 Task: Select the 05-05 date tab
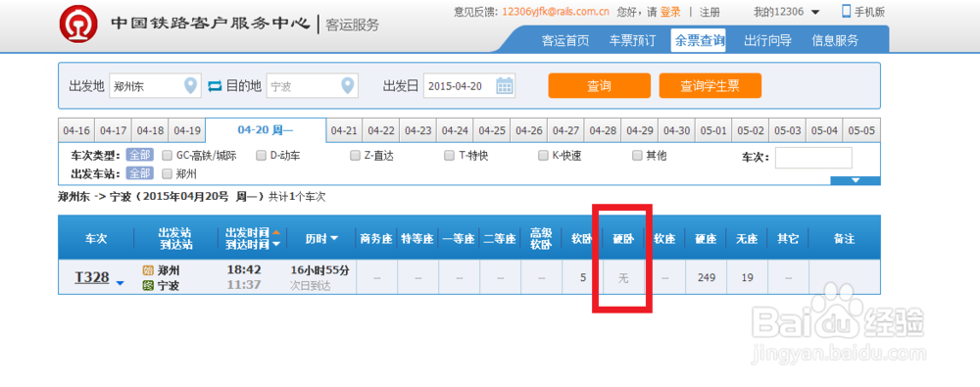(861, 130)
